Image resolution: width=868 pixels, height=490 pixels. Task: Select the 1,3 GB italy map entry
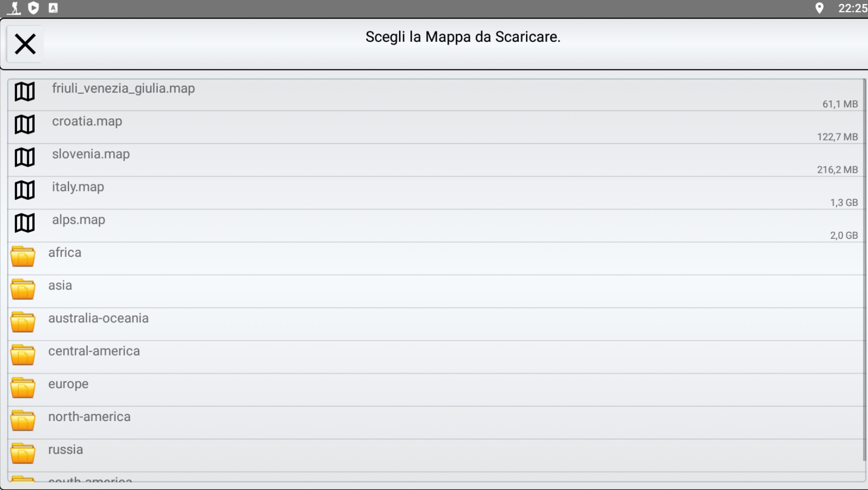[x=436, y=193]
